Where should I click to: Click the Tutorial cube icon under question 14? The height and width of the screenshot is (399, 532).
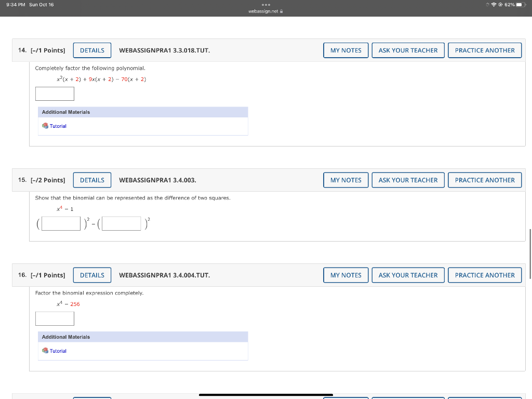[x=45, y=126]
